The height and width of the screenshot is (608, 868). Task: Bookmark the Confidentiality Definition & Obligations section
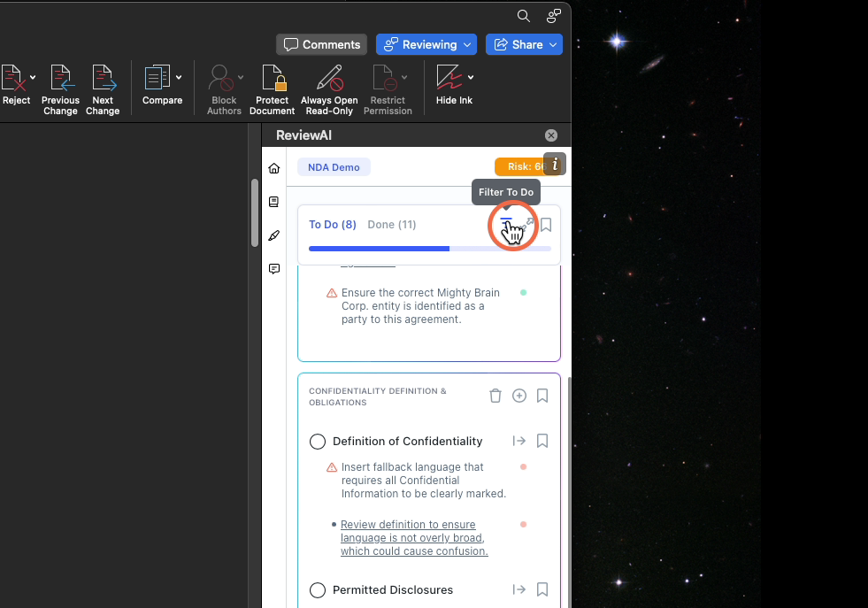(x=542, y=396)
